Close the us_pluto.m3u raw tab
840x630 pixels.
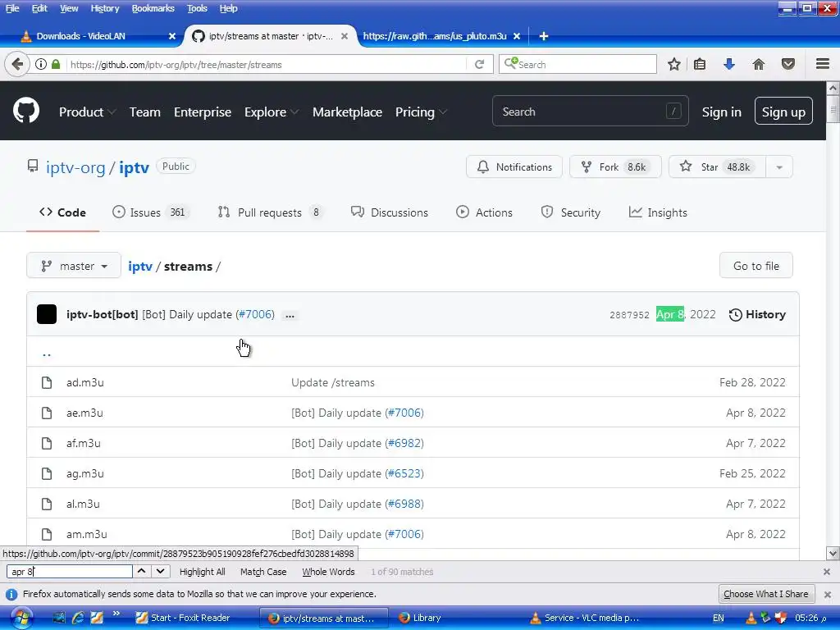(x=517, y=36)
